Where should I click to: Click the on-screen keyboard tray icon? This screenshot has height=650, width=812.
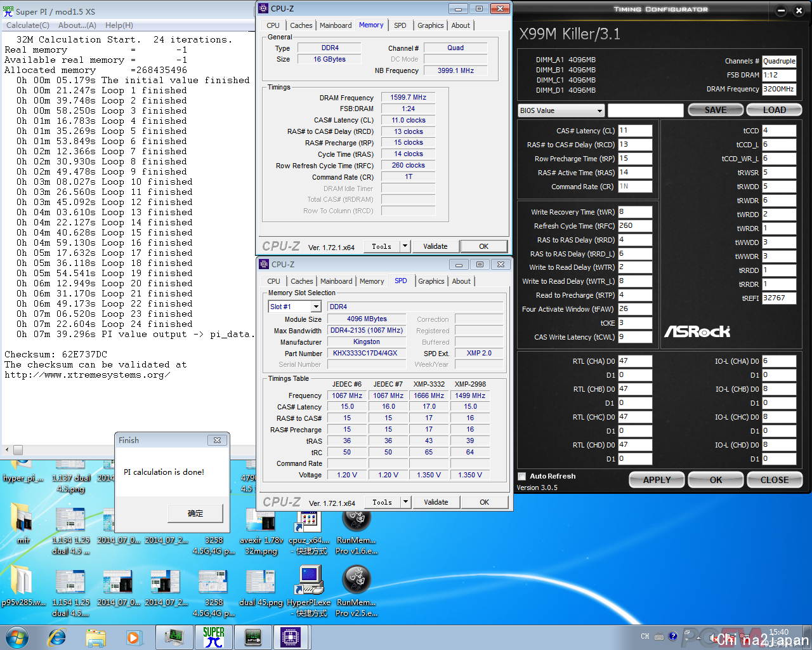pos(660,636)
